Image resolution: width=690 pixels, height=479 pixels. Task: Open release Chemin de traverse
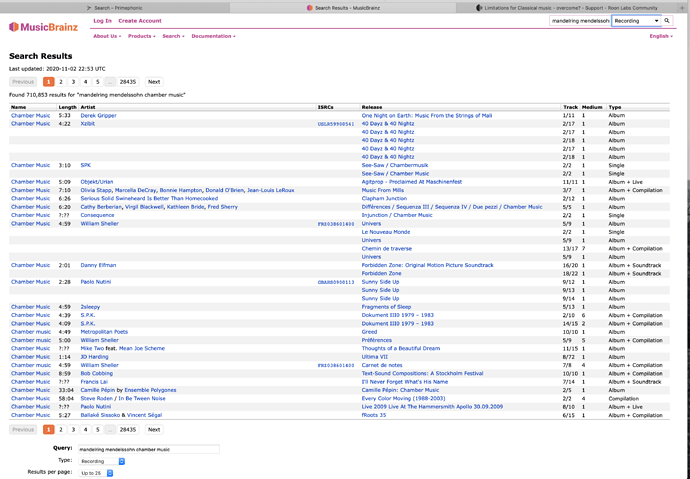387,249
